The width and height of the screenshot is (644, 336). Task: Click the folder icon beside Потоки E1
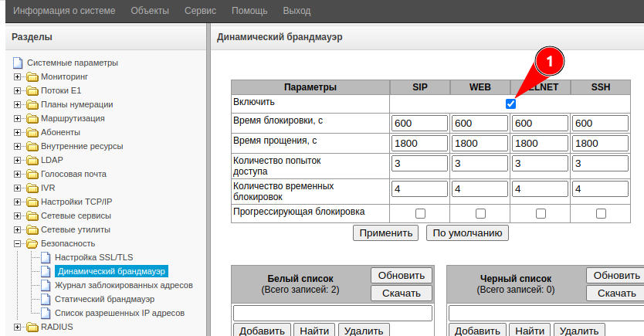point(32,91)
